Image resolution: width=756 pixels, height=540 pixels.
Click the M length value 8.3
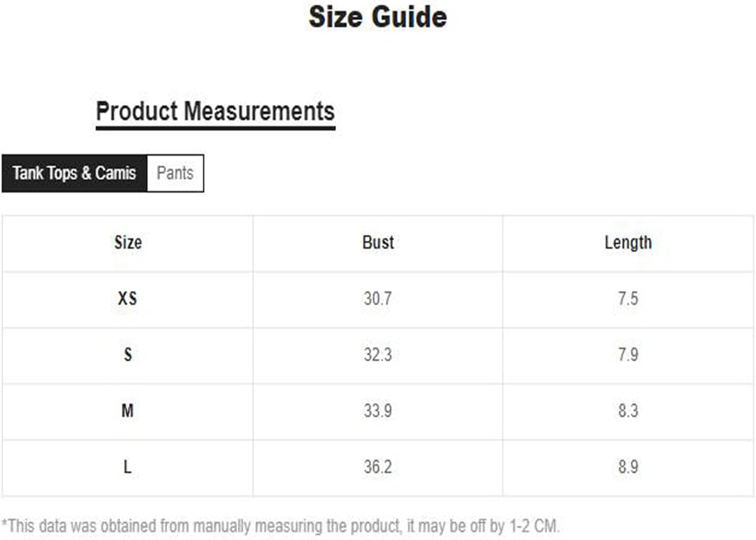click(628, 411)
